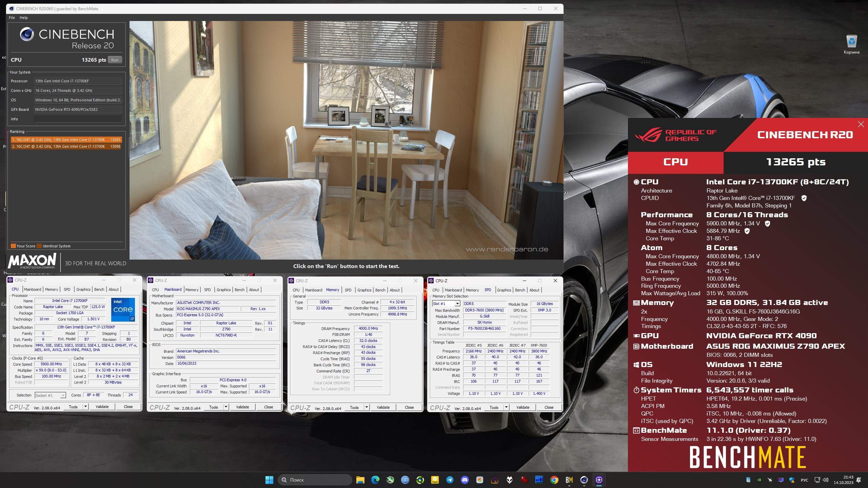The width and height of the screenshot is (868, 488).
Task: Click the taskbar search box Поиск
Action: pyautogui.click(x=315, y=480)
